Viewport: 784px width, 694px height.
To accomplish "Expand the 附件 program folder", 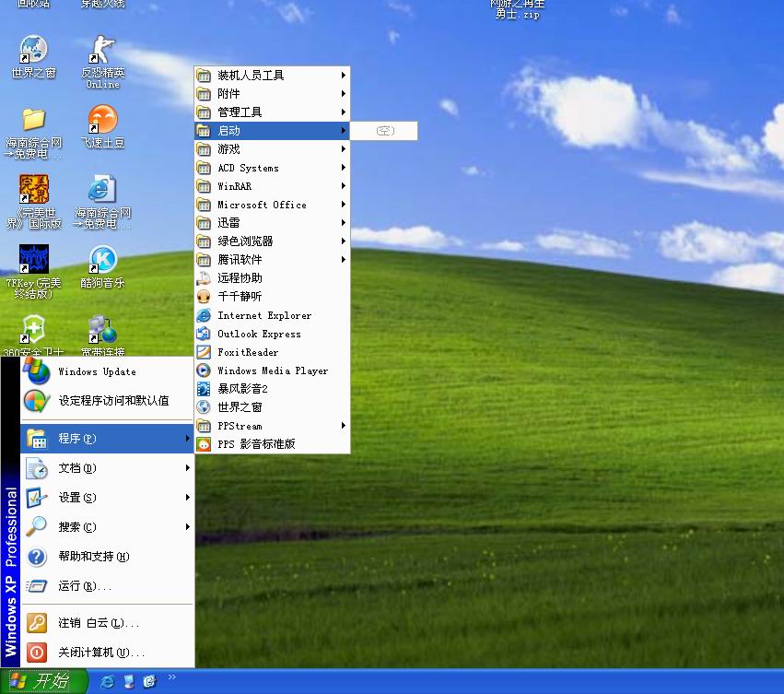I will (272, 94).
